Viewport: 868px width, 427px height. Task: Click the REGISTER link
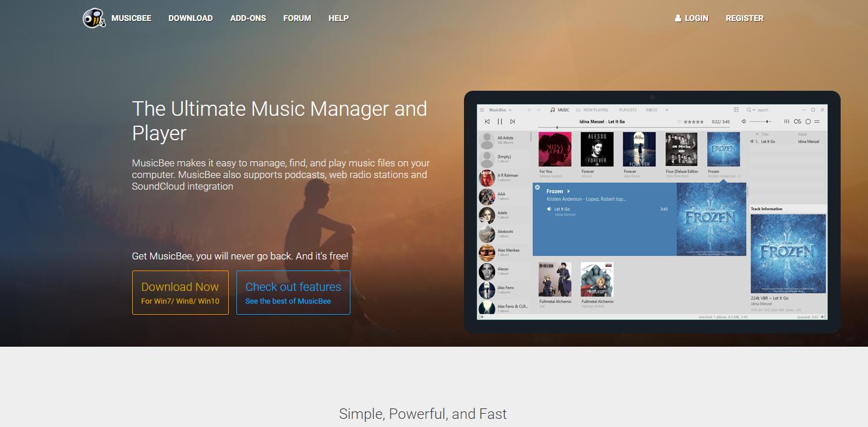(745, 18)
